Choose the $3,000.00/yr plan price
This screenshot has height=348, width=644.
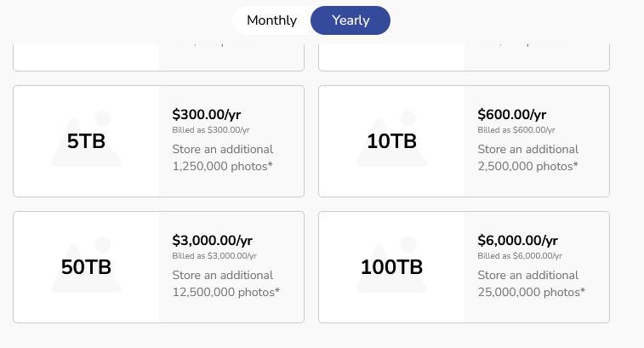click(x=213, y=240)
